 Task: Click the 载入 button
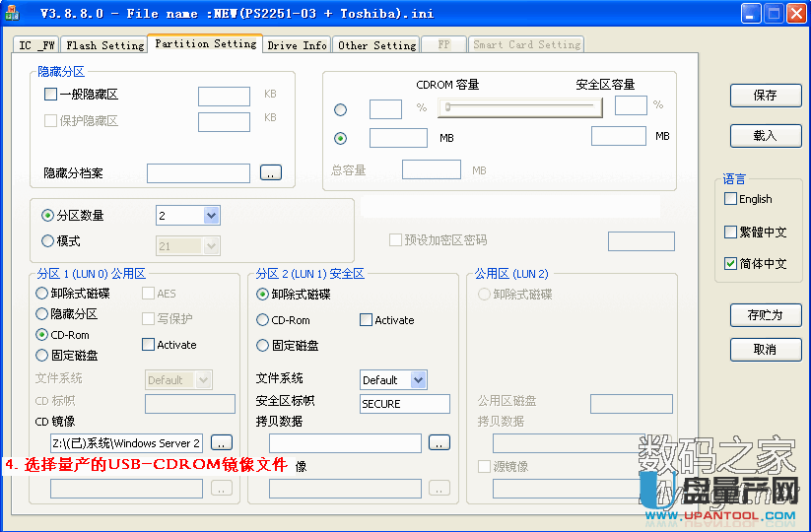coord(766,135)
